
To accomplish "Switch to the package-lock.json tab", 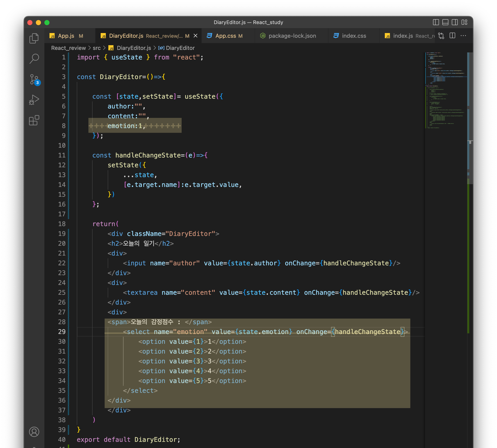I will click(292, 36).
